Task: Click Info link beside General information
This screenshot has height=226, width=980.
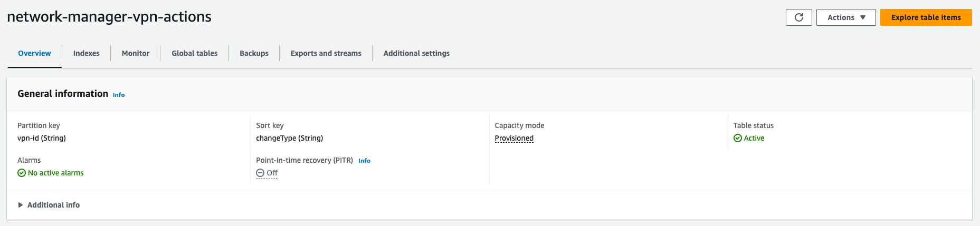Action: coord(119,95)
